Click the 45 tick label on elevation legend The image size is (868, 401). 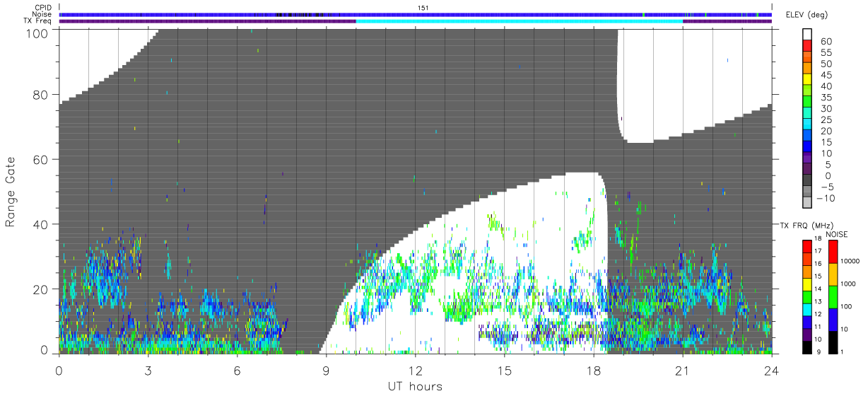pos(826,75)
